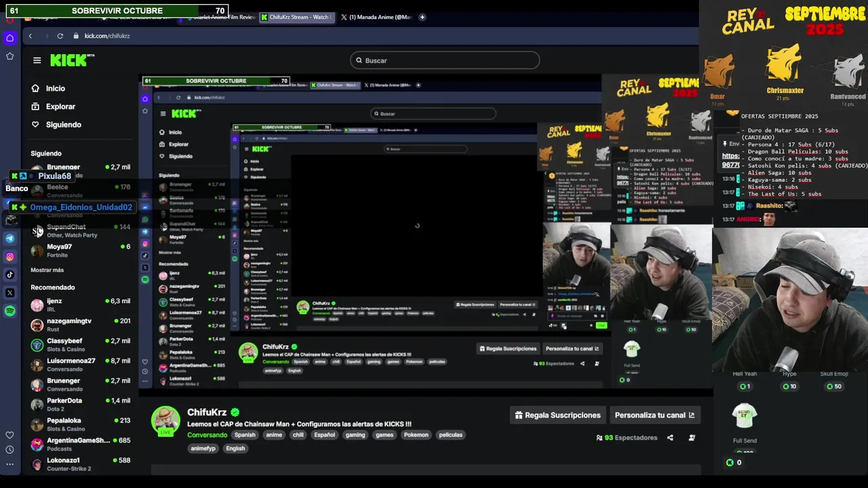Select the Español tag
Viewport: 868px width, 488px height.
(x=324, y=435)
